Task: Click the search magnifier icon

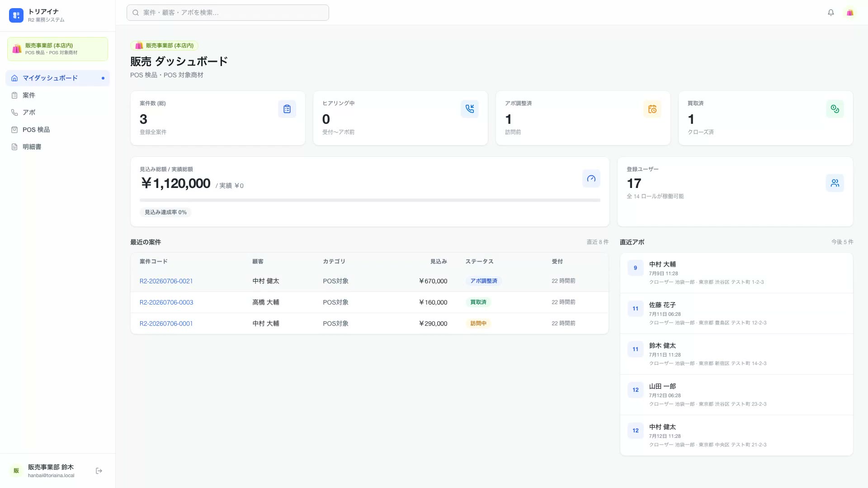Action: (135, 13)
